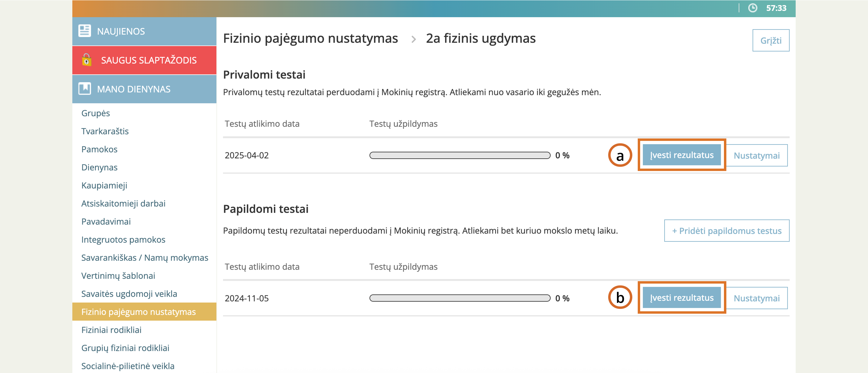Click the progress bar for 2025-04-02 test

coord(460,156)
